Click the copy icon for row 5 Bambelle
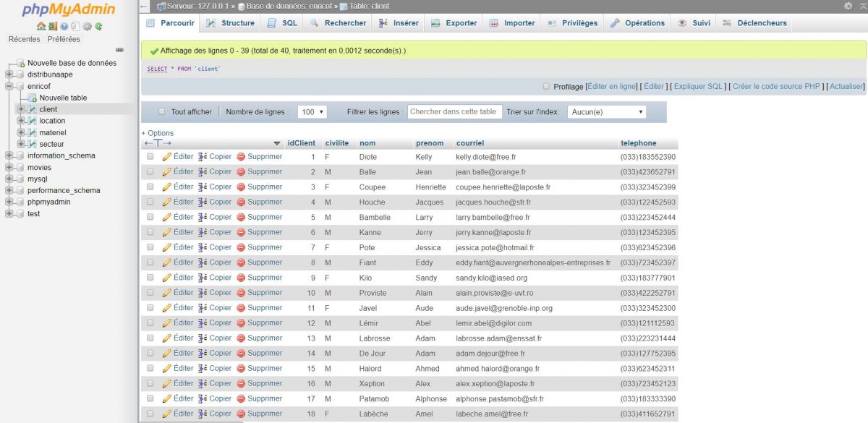Screen dimensions: 868x423 coord(203,217)
